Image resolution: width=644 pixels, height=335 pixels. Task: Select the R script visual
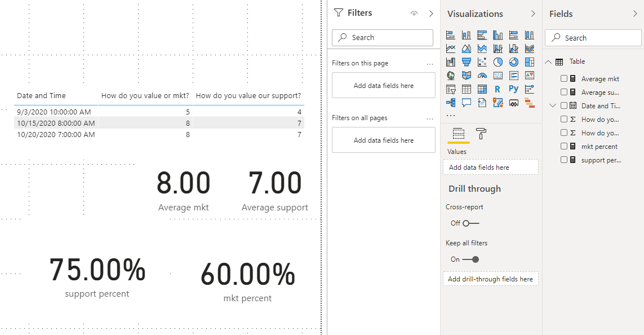pos(498,89)
